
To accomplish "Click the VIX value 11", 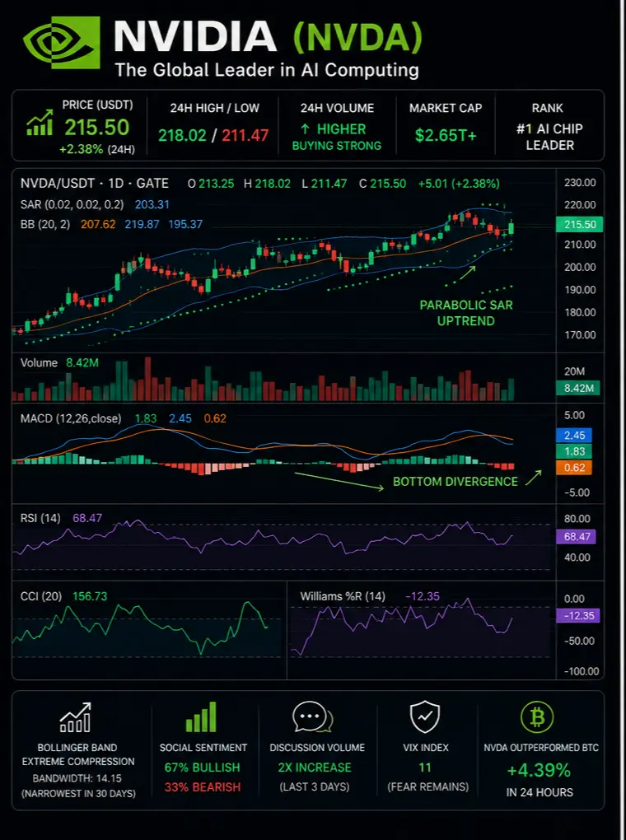I will tap(425, 768).
